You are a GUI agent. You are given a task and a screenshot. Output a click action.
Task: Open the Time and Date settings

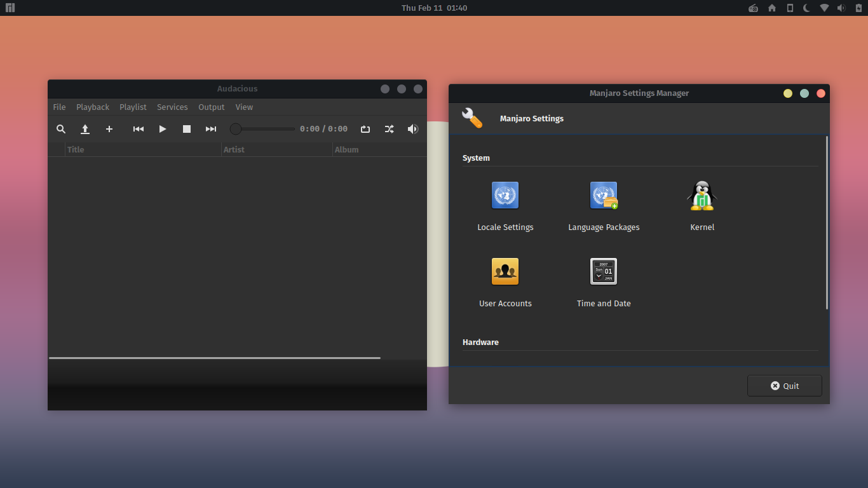pos(604,271)
